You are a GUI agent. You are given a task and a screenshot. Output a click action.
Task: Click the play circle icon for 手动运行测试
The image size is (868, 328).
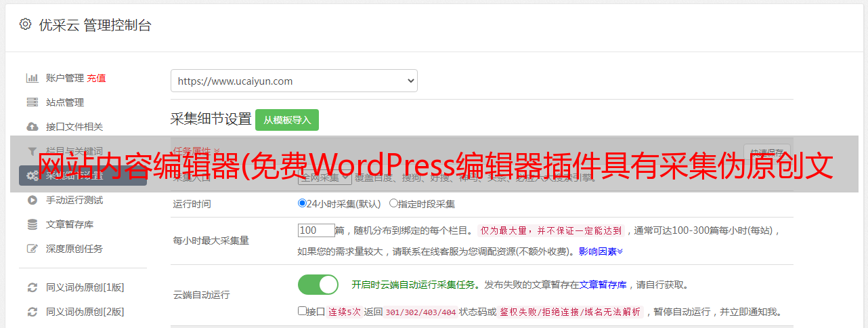coord(32,200)
